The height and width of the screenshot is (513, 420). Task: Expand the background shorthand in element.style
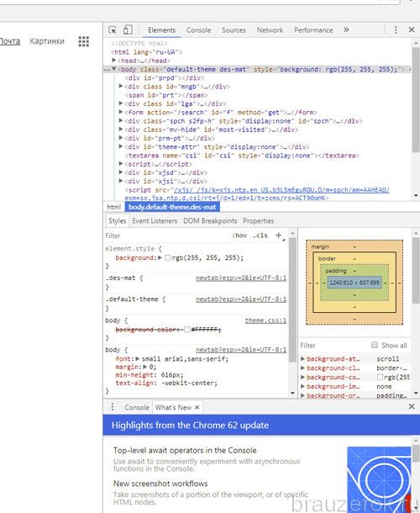pyautogui.click(x=160, y=258)
